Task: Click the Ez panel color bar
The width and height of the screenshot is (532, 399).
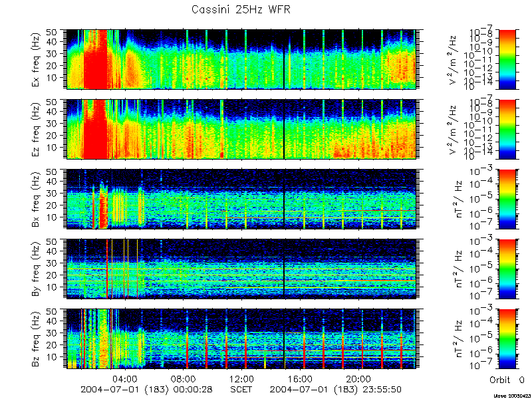Action: pos(507,129)
